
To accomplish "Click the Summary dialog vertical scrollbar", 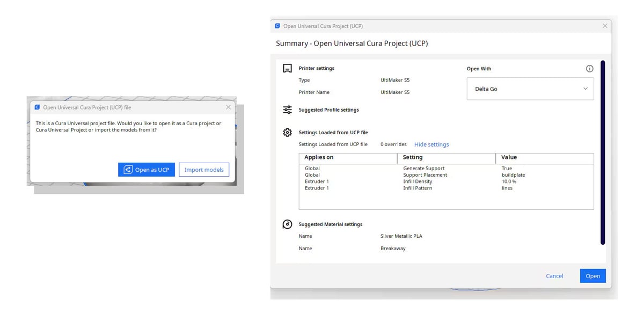I will click(x=603, y=153).
